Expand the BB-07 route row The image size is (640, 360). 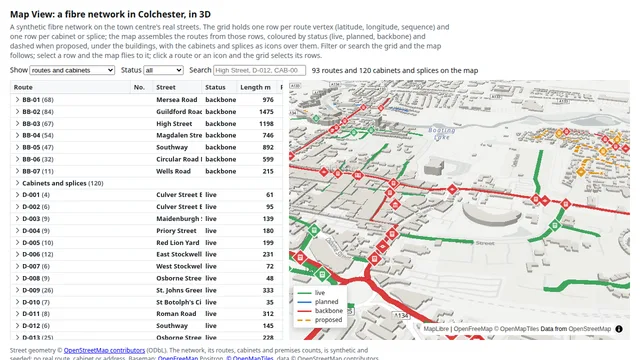point(17,171)
